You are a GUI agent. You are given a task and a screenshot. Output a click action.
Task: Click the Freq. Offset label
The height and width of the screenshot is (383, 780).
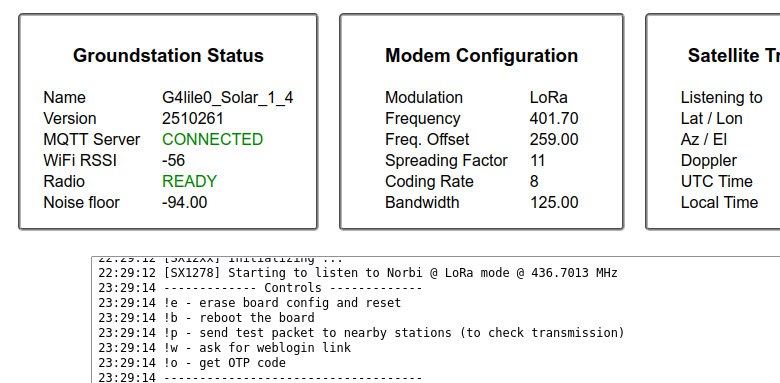(427, 139)
